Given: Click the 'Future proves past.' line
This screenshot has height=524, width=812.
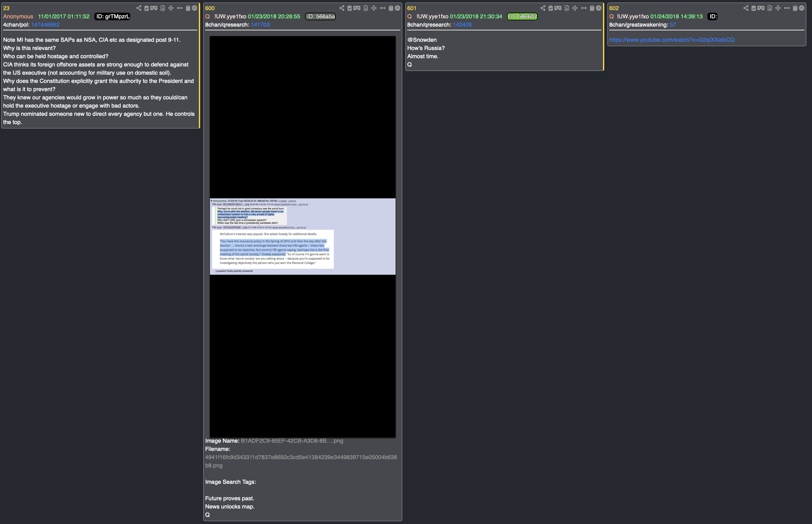Looking at the screenshot, I should 230,498.
